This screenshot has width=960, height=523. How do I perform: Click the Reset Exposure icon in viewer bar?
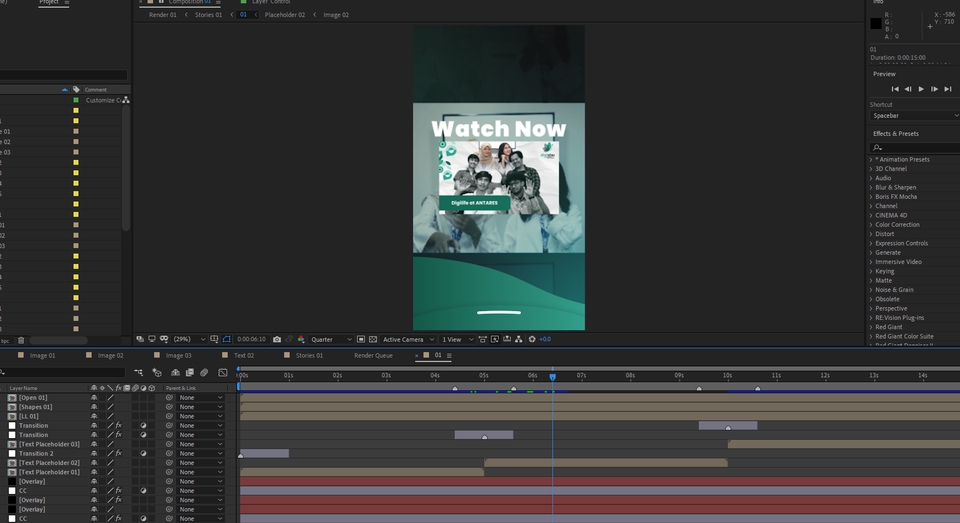(532, 340)
